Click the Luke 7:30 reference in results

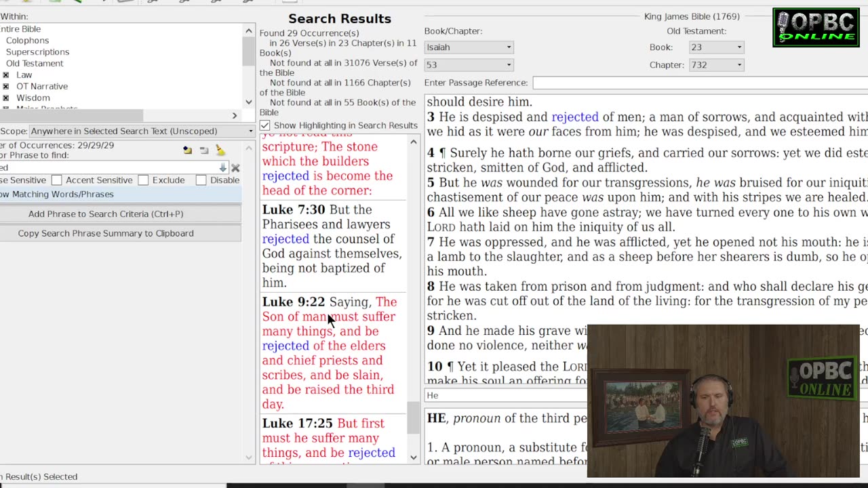pos(294,210)
